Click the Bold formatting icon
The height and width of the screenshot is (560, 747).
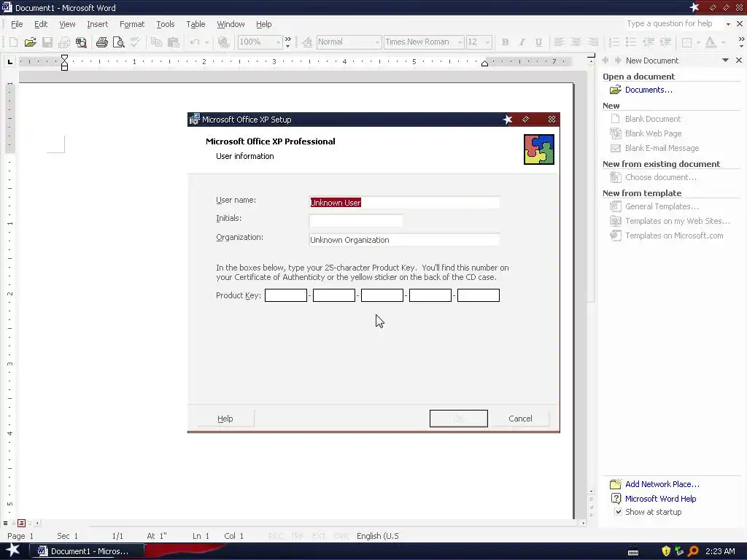point(505,42)
